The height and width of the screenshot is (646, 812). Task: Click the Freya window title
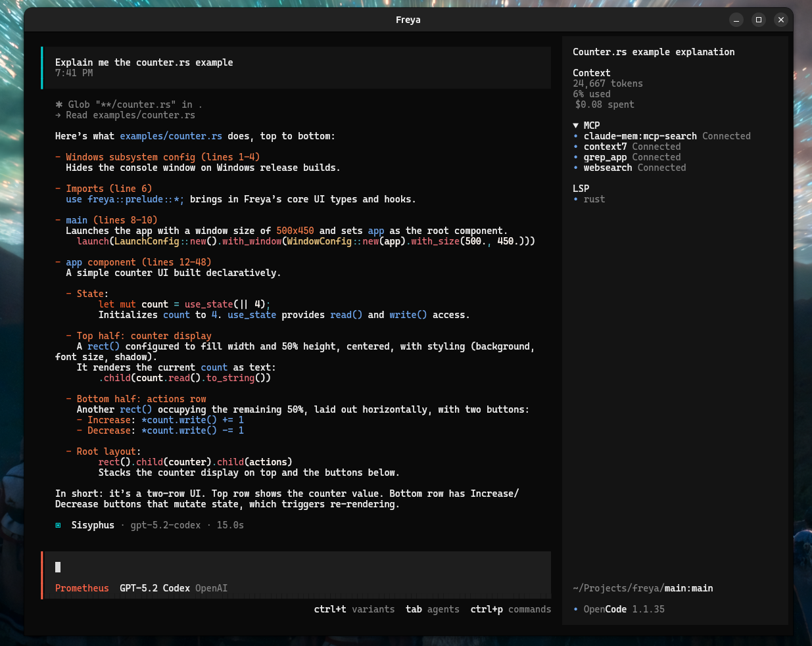point(408,20)
